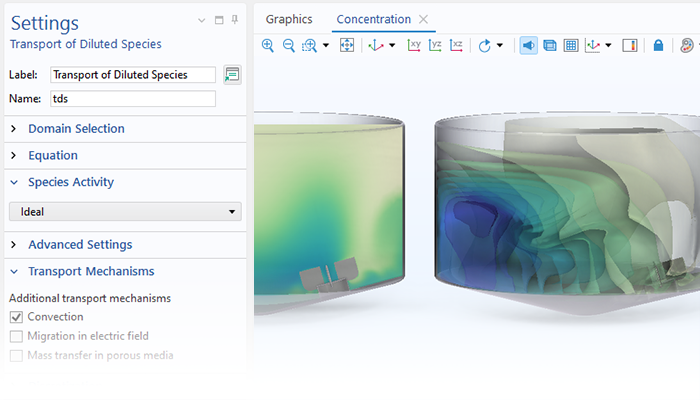This screenshot has width=700, height=400.
Task: Select the Concentration tab
Action: coord(374,19)
